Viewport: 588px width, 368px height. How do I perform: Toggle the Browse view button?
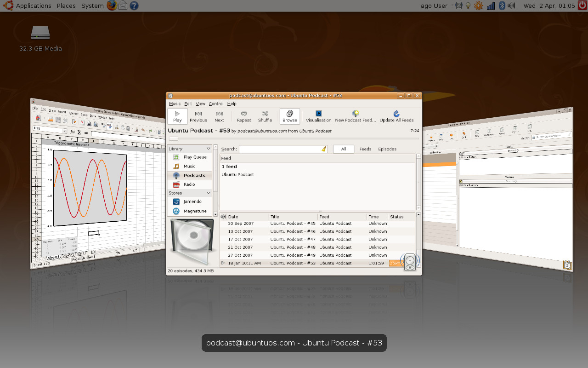[289, 116]
